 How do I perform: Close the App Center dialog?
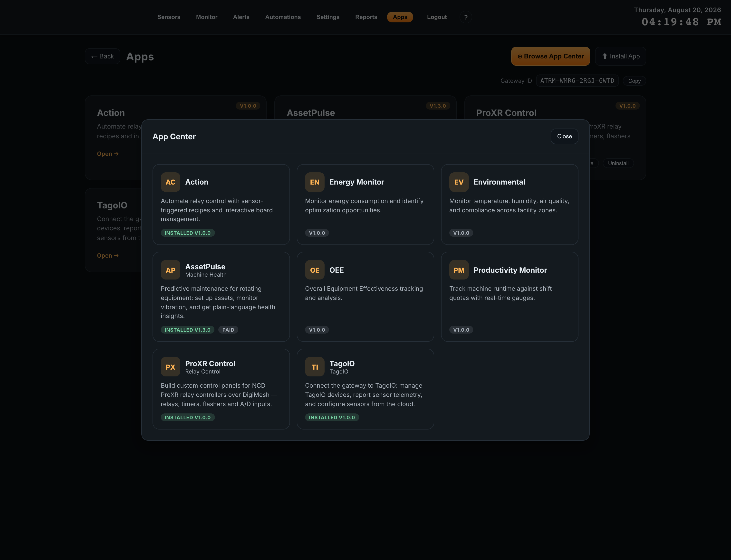[564, 136]
